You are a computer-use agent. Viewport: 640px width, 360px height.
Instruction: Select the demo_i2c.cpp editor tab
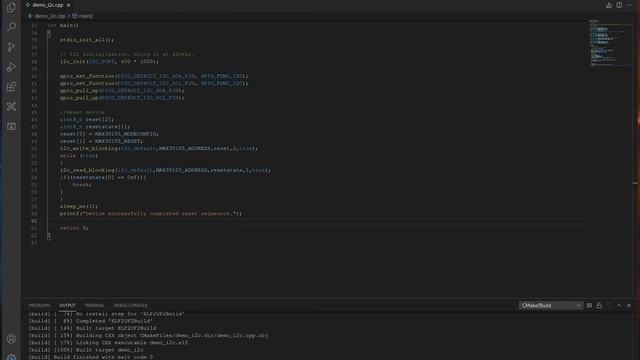pos(48,5)
